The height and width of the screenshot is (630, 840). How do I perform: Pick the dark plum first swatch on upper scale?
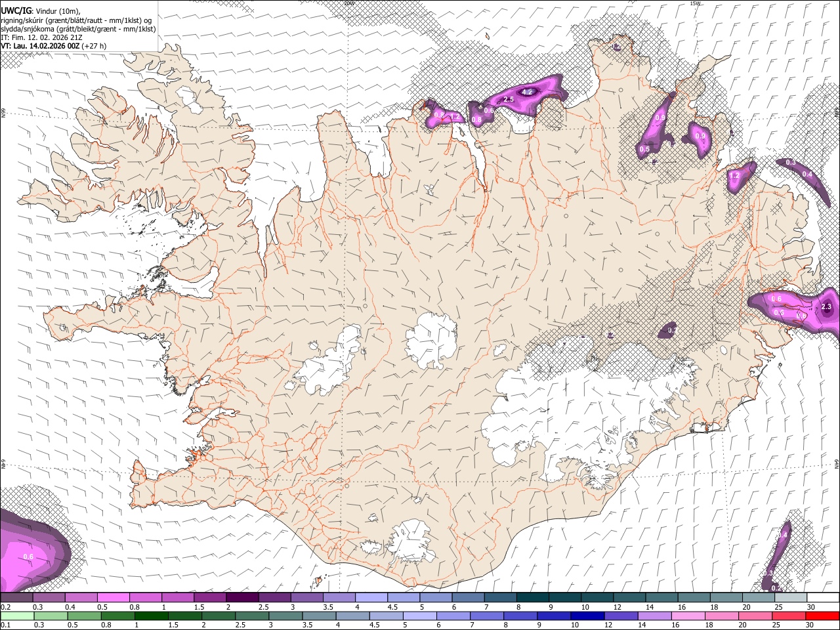click(16, 598)
